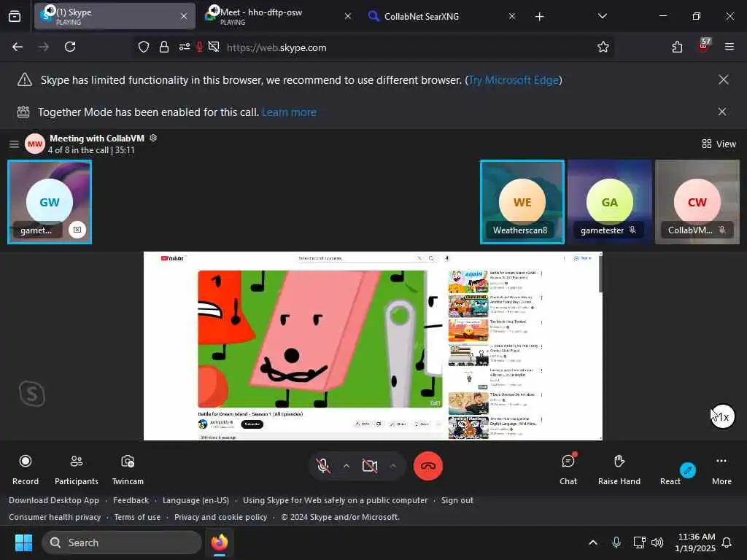Start recording with the Record button
This screenshot has height=560, width=747.
click(x=26, y=470)
